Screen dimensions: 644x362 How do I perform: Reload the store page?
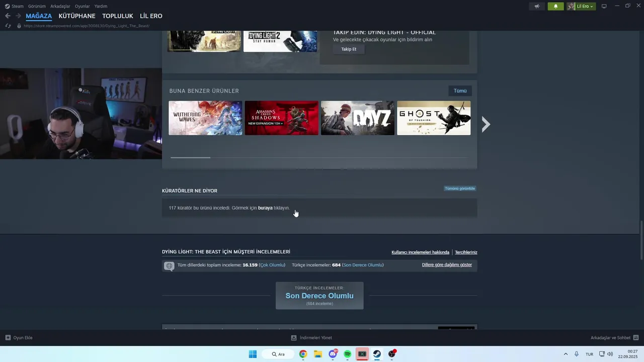8,26
